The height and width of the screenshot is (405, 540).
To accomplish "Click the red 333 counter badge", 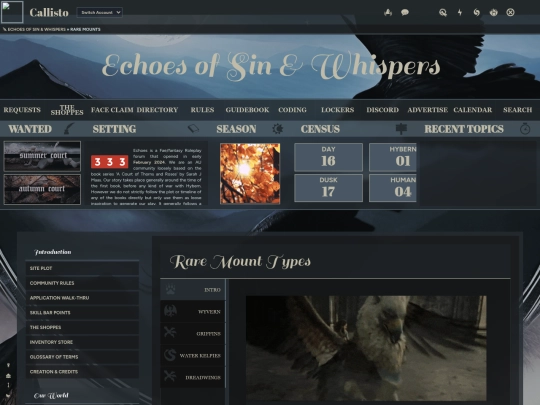I will coord(110,162).
